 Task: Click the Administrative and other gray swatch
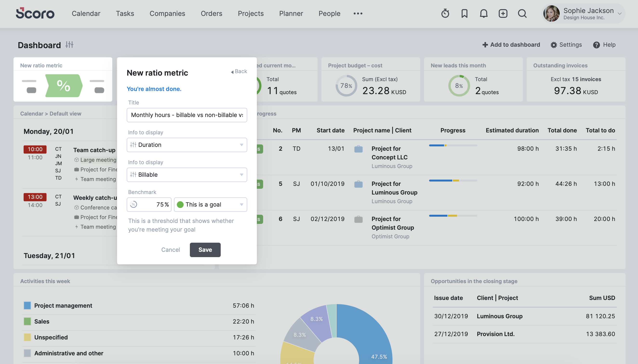(x=27, y=353)
